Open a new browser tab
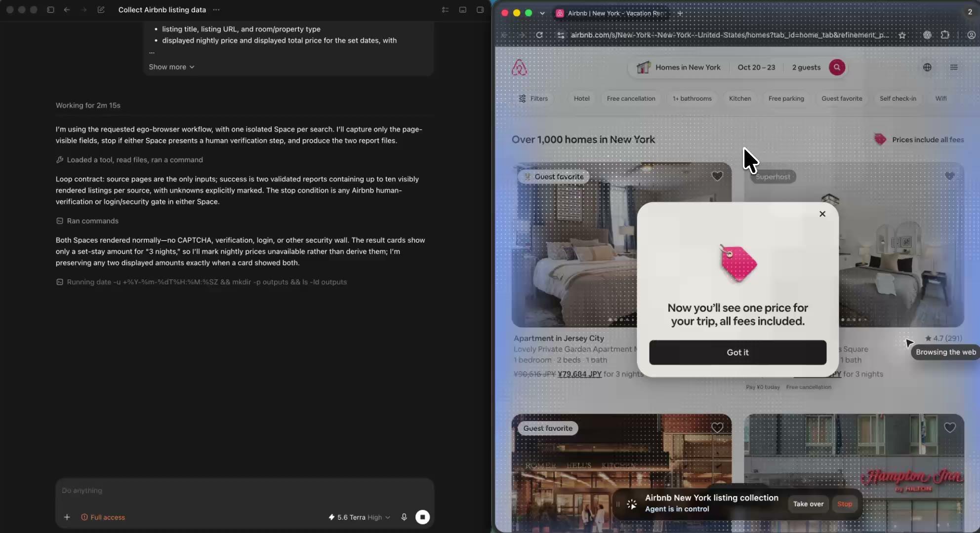Image resolution: width=980 pixels, height=533 pixels. click(x=680, y=13)
